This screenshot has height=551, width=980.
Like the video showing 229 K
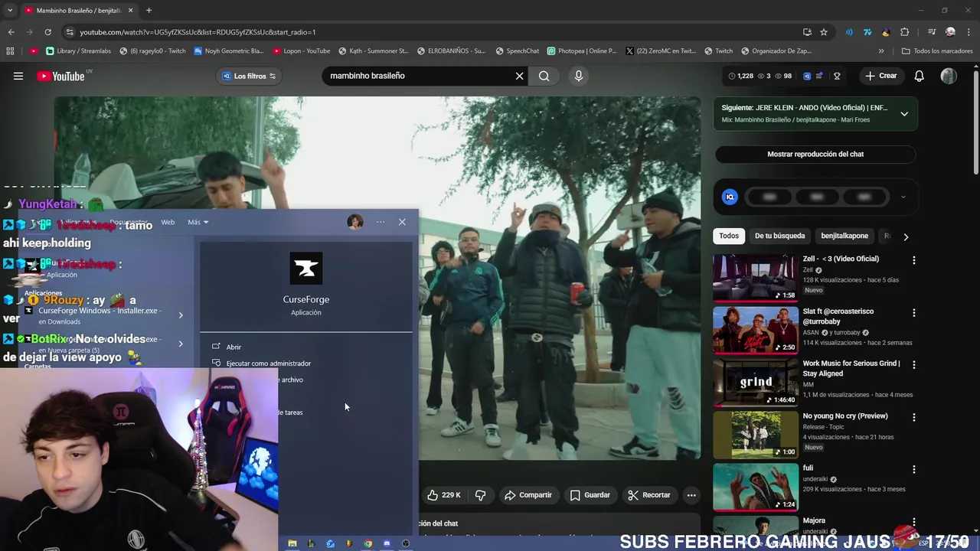(444, 495)
